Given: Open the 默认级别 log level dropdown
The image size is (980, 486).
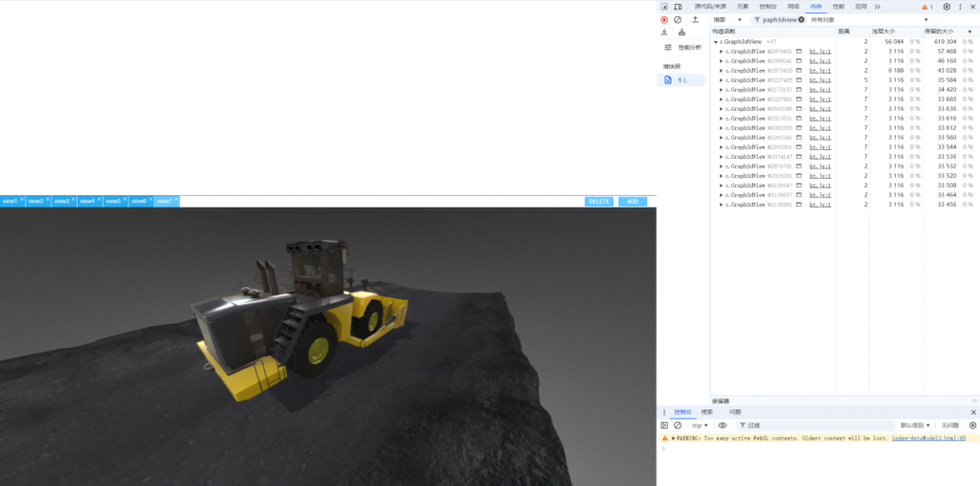Looking at the screenshot, I should 915,425.
